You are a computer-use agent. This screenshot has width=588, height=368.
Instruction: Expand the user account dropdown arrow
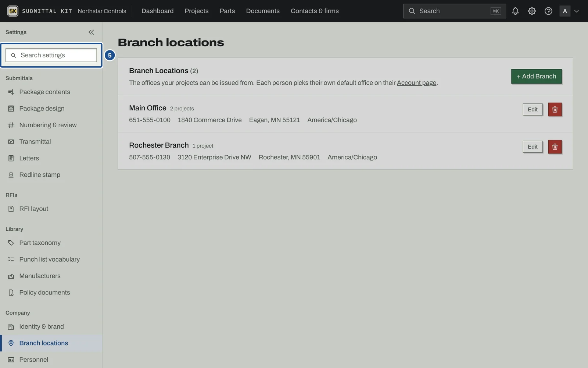point(577,11)
